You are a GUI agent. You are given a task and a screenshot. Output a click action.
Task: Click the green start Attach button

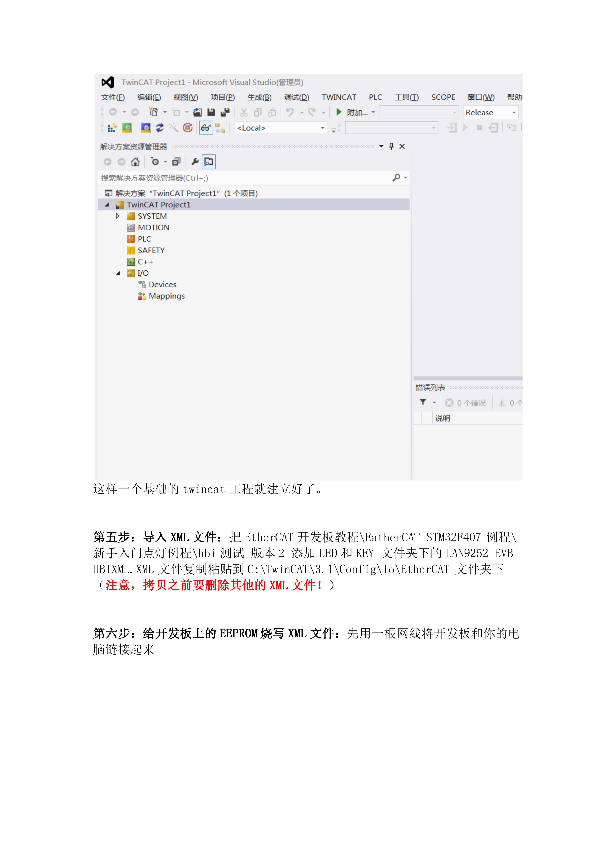point(339,112)
